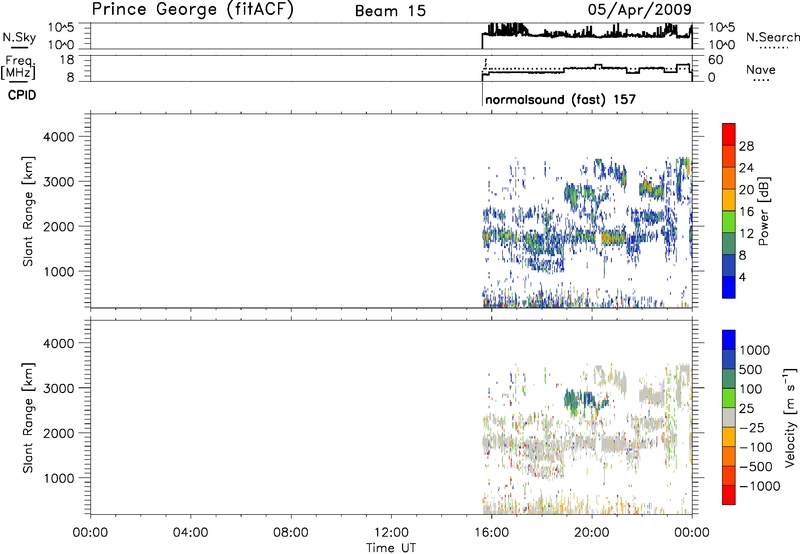The height and width of the screenshot is (554, 800).
Task: Click the '12:00' time axis tick label
Action: pos(391,533)
